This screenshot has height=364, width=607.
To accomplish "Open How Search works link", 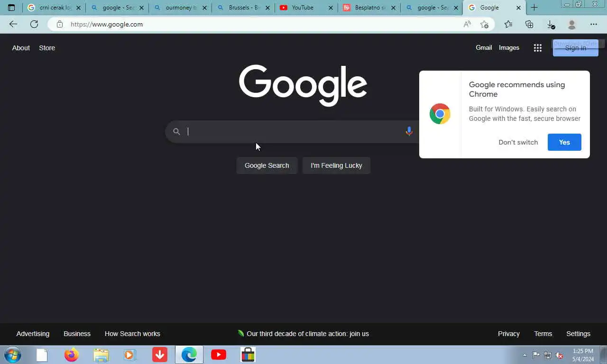I will 132,334.
